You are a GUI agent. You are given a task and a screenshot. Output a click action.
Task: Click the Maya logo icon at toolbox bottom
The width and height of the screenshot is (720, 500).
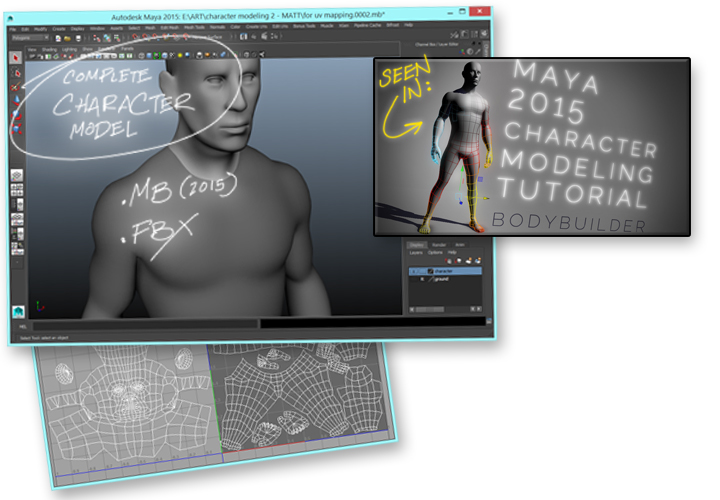(x=18, y=312)
